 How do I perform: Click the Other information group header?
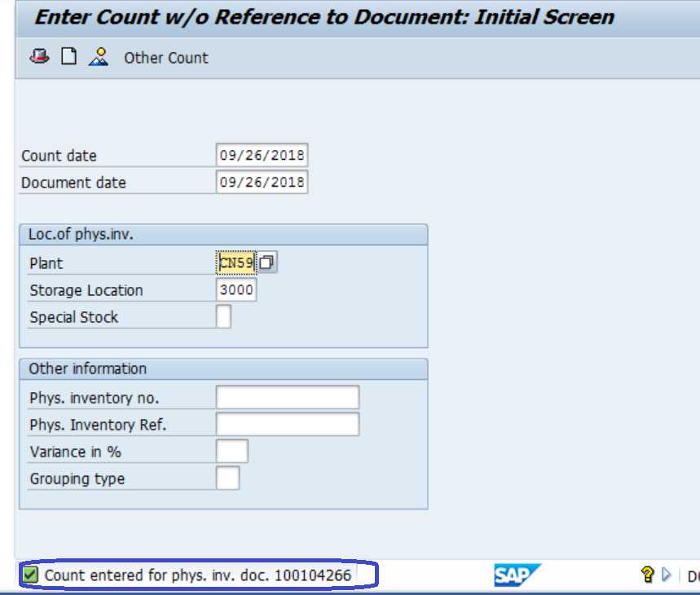click(x=223, y=369)
